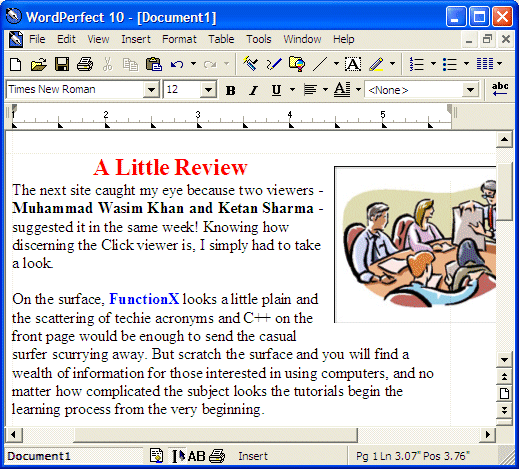This screenshot has width=519, height=469.
Task: Toggle Insert typeover mode in status bar
Action: (253, 456)
